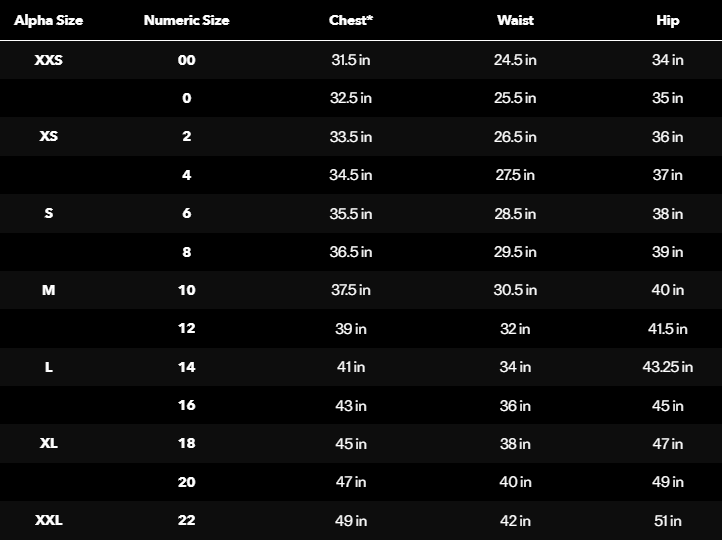
Task: Click the 24.5 in waist value
Action: click(515, 60)
